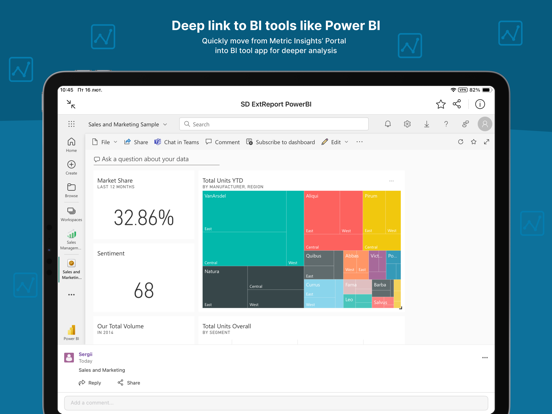
Task: Collapse the report with the minimize arrows icon
Action: [x=71, y=104]
